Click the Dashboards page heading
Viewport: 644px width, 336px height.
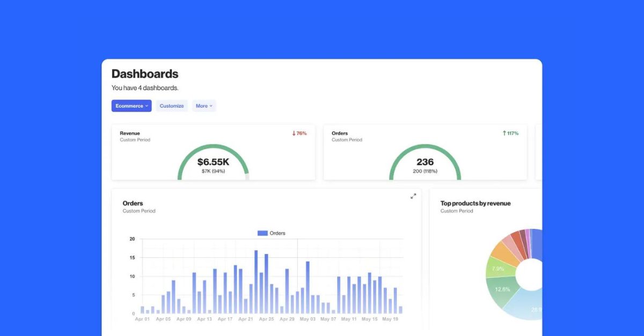pyautogui.click(x=144, y=74)
